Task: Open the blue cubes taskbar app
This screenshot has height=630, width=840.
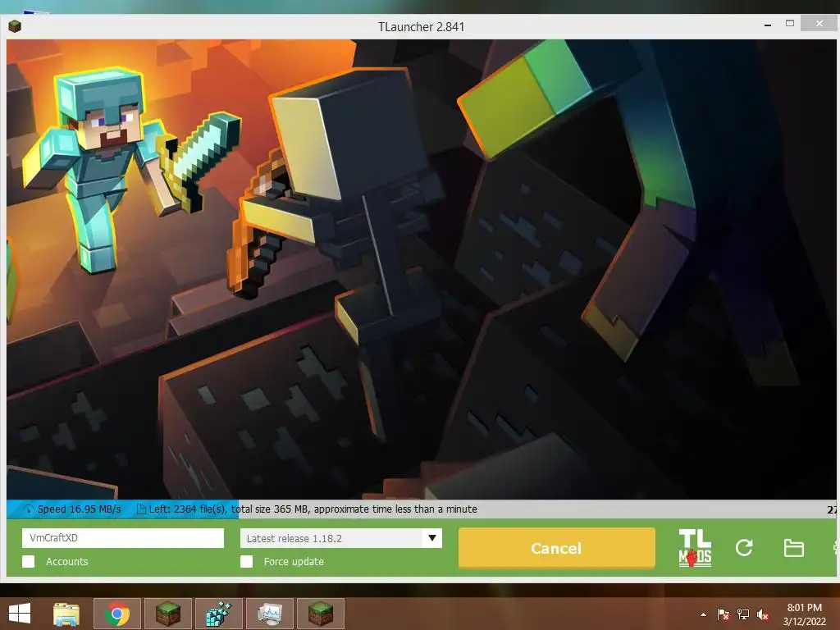Action: click(219, 614)
